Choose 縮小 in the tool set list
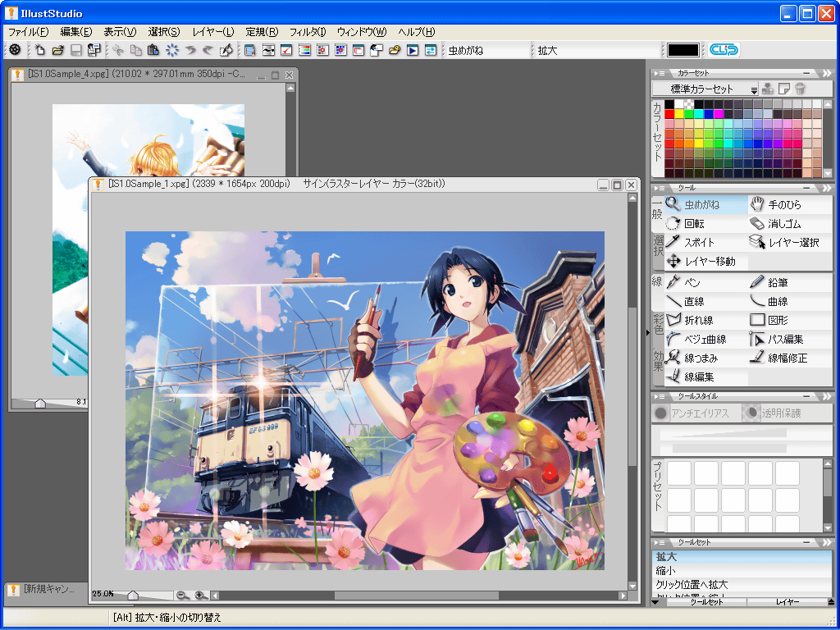840x630 pixels. 742,571
